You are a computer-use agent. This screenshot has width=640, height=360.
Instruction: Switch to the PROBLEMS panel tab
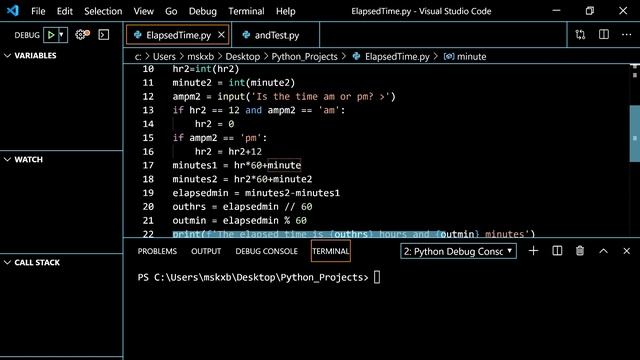(x=157, y=251)
